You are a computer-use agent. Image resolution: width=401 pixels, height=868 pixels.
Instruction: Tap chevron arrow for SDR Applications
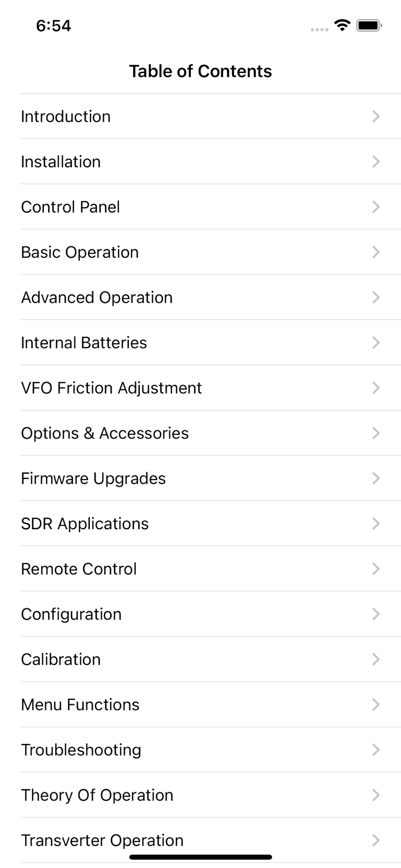coord(376,524)
